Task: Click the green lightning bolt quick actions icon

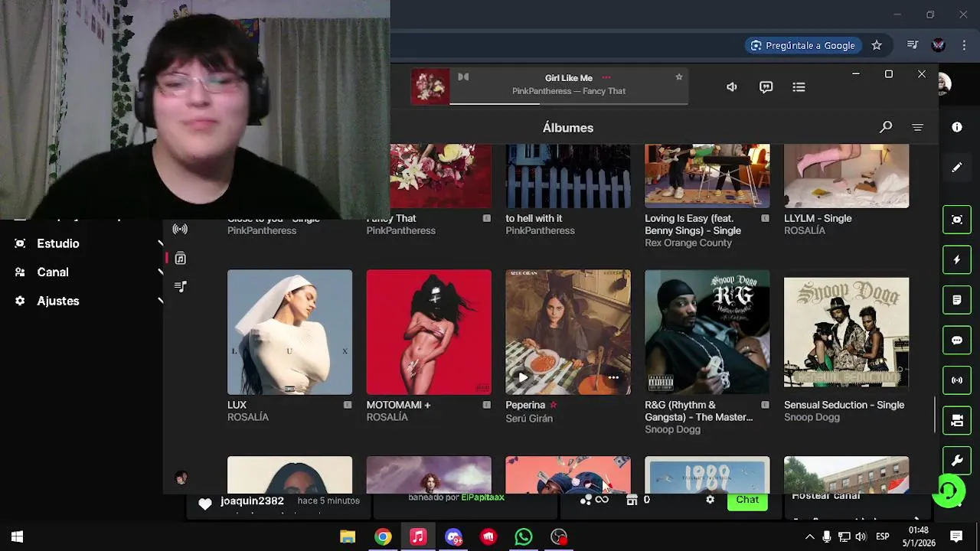Action: tap(957, 260)
